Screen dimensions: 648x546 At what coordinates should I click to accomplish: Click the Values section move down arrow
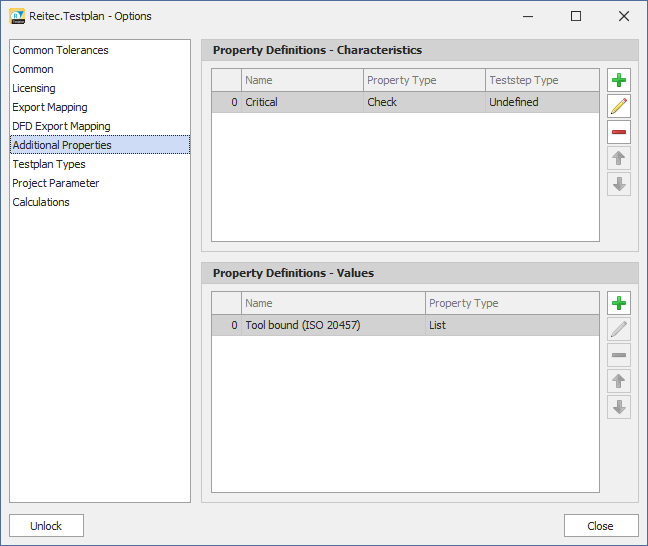pyautogui.click(x=619, y=408)
